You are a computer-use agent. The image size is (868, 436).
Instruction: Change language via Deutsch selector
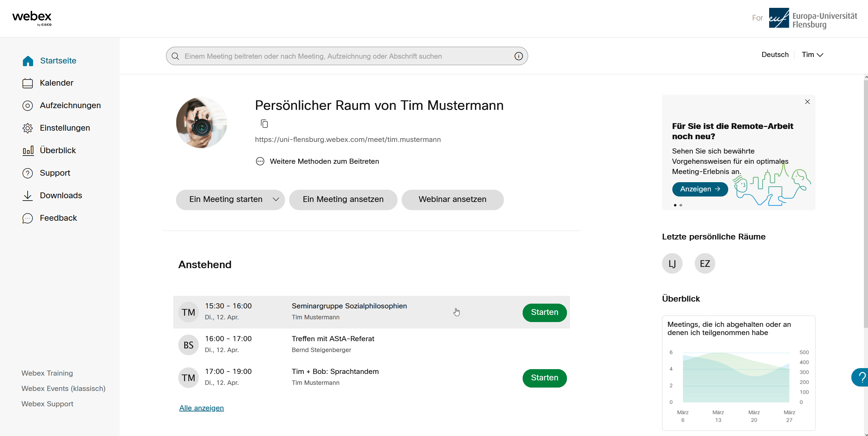point(775,55)
